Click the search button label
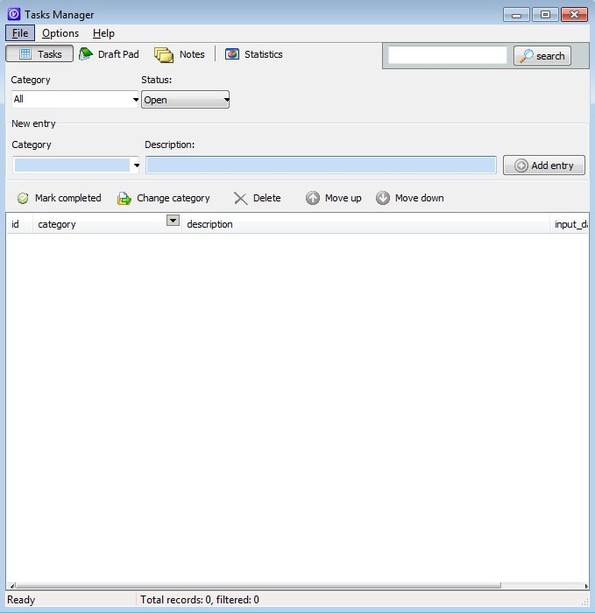The height and width of the screenshot is (613, 595). coord(550,56)
